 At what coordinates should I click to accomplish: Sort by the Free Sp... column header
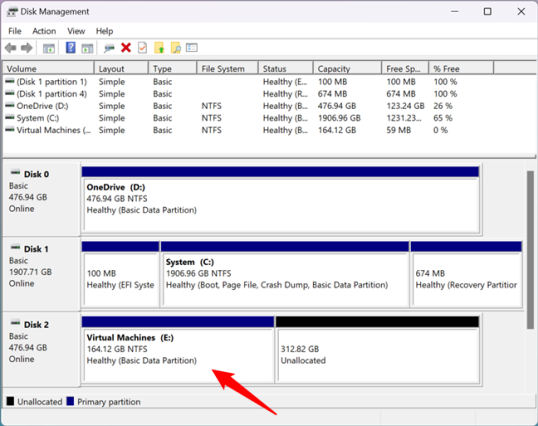click(x=405, y=69)
